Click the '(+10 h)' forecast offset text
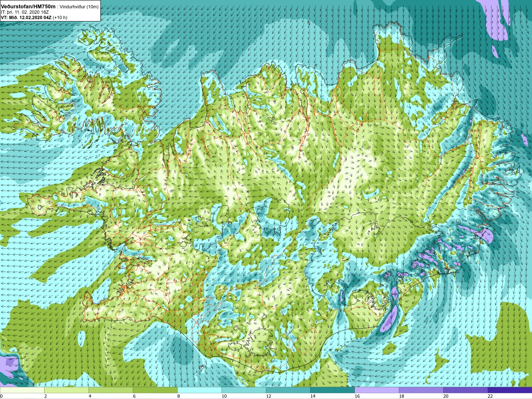 pyautogui.click(x=60, y=17)
